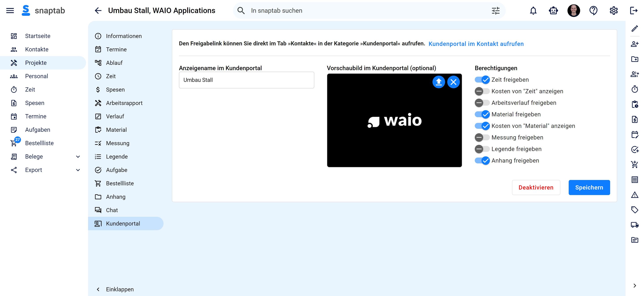Open the Bestellliste sidebar section
This screenshot has height=296, width=644.
tap(39, 143)
